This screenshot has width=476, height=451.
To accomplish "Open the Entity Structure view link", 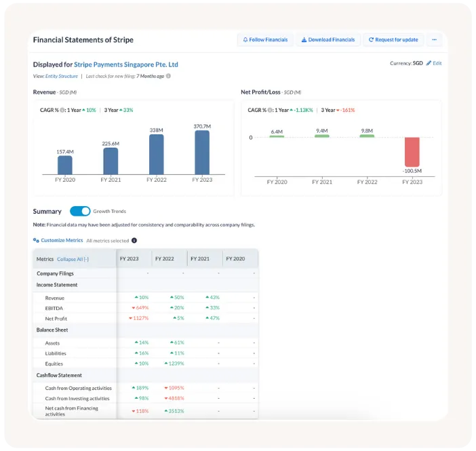I will pyautogui.click(x=62, y=76).
